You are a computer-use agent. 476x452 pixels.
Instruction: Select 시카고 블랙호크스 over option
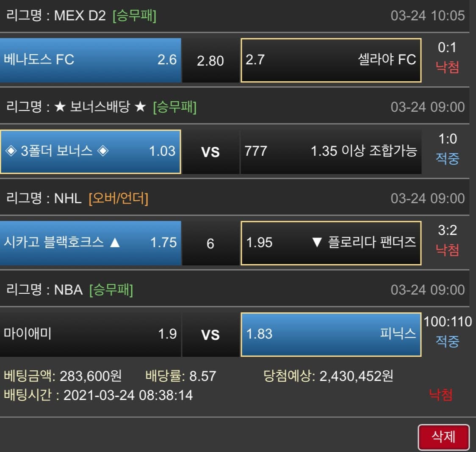tap(90, 243)
